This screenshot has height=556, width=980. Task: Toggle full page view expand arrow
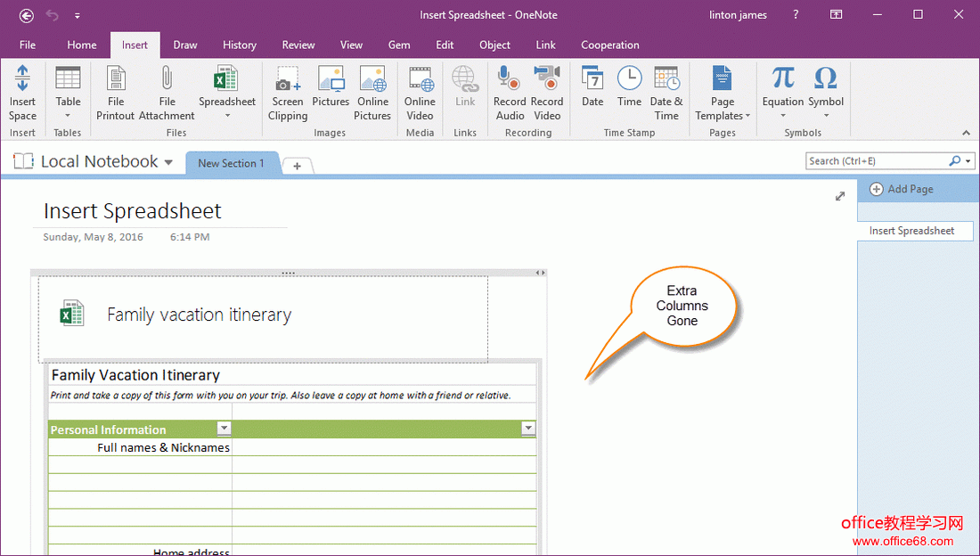(x=840, y=196)
